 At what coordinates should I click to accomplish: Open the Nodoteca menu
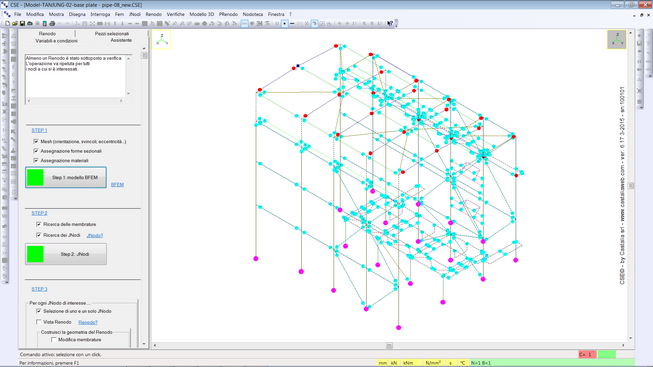tap(253, 14)
